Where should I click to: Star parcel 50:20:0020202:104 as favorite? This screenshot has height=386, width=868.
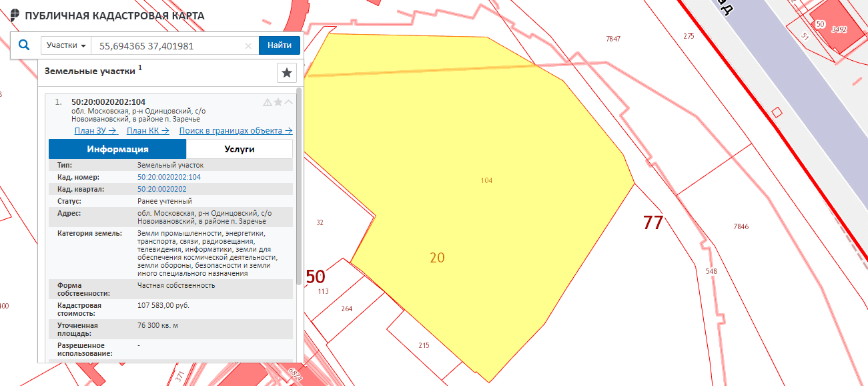(x=278, y=102)
